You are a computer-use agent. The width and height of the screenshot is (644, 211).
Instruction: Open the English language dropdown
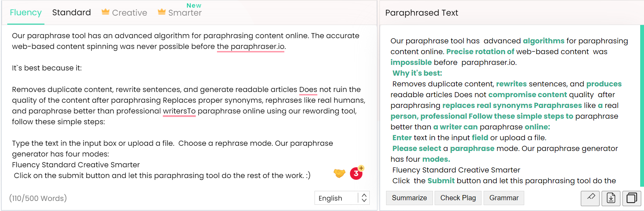[342, 198]
